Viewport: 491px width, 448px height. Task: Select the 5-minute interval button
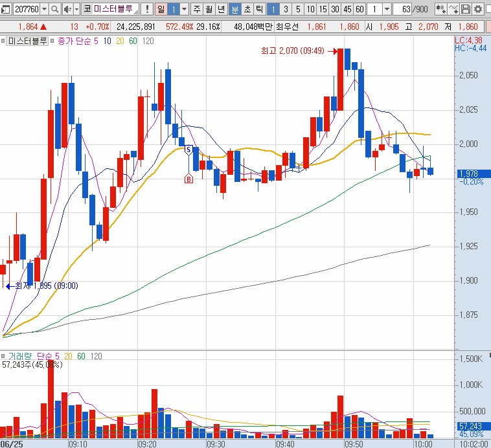click(298, 9)
